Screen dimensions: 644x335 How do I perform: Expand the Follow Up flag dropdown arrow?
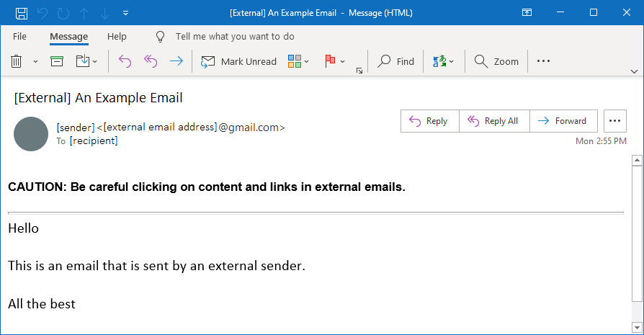pyautogui.click(x=343, y=62)
